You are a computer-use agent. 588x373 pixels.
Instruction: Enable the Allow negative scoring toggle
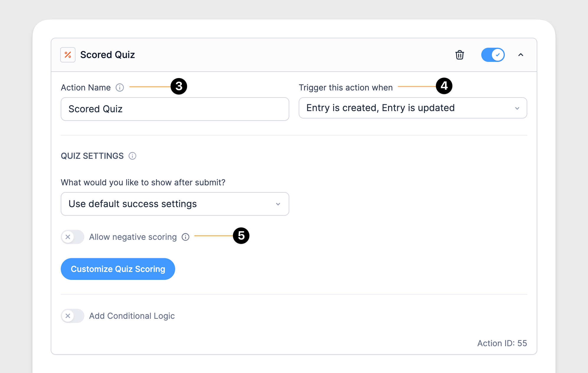(73, 237)
